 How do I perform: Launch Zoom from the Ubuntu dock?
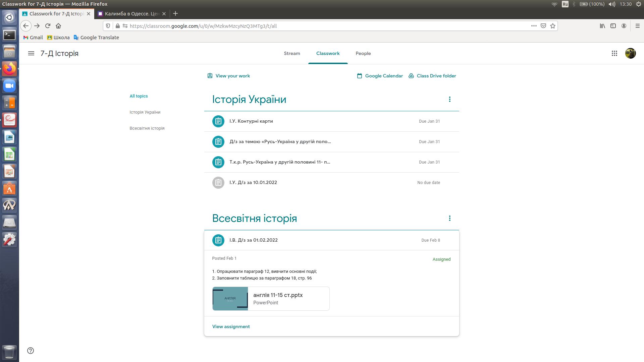[x=9, y=86]
